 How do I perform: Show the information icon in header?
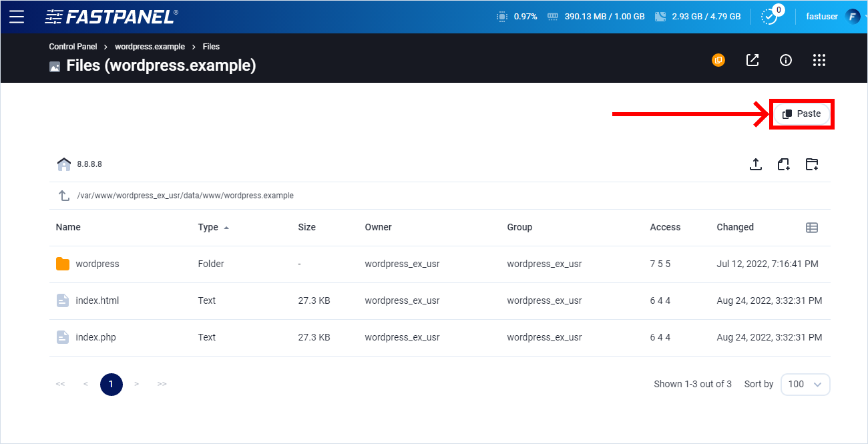pyautogui.click(x=786, y=60)
